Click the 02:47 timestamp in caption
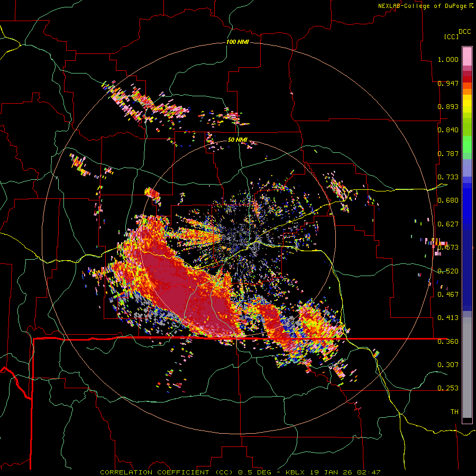 pos(369,472)
